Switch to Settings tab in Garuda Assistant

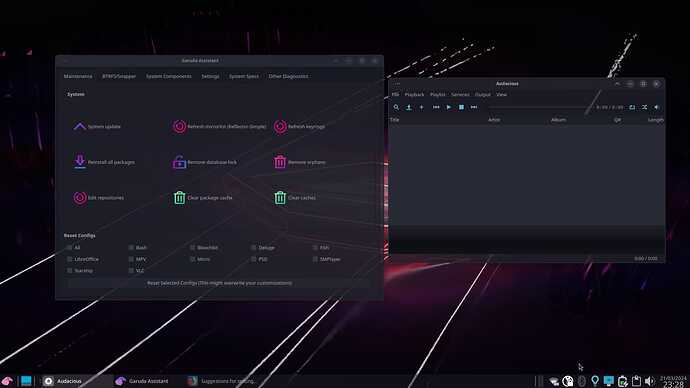pos(210,76)
